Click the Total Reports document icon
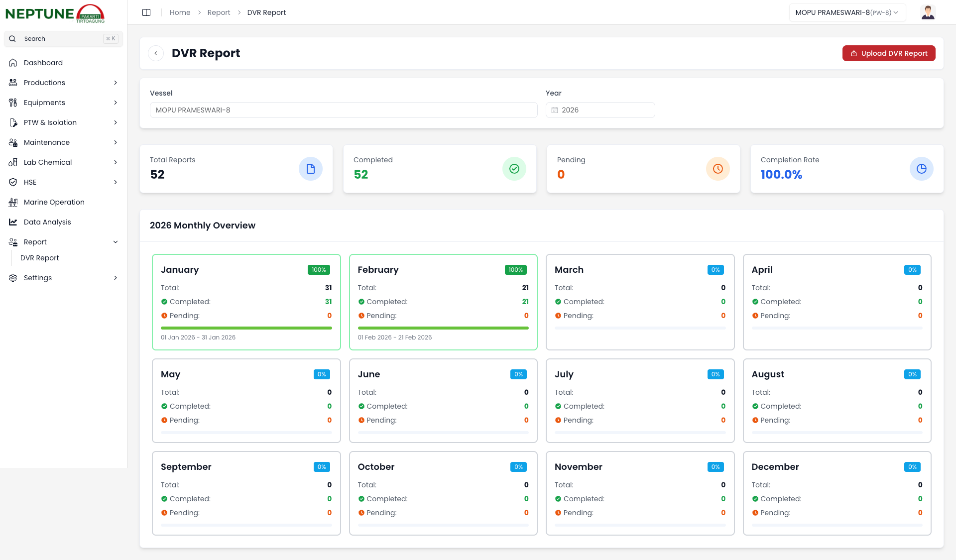The image size is (956, 560). pyautogui.click(x=310, y=169)
